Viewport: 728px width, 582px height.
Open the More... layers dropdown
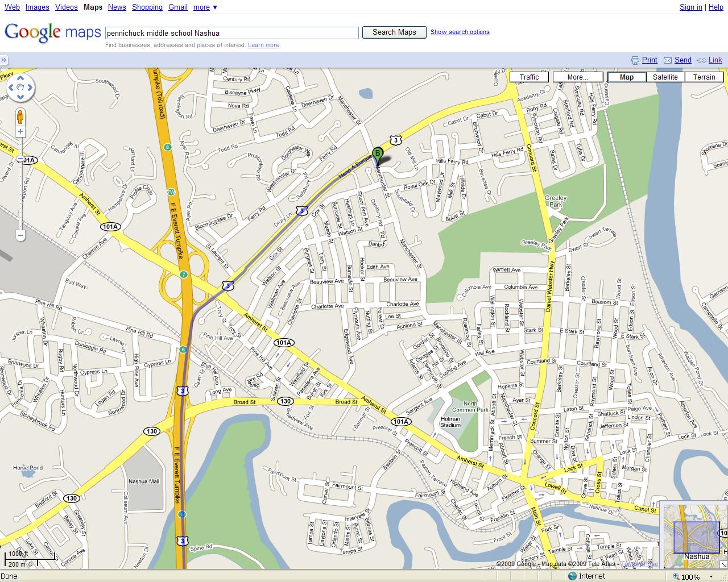click(x=577, y=77)
